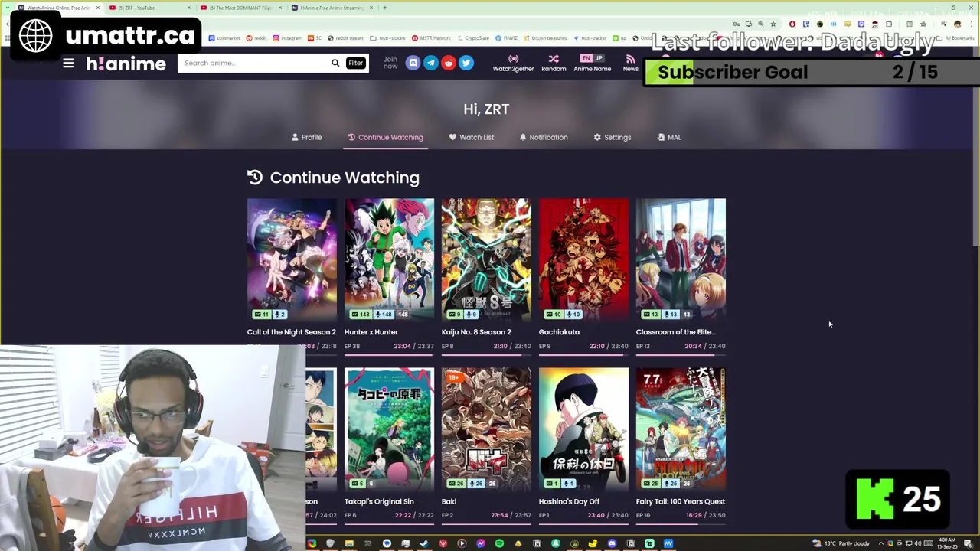Click the Filter button
Screen dimensions: 980x551
tap(355, 63)
